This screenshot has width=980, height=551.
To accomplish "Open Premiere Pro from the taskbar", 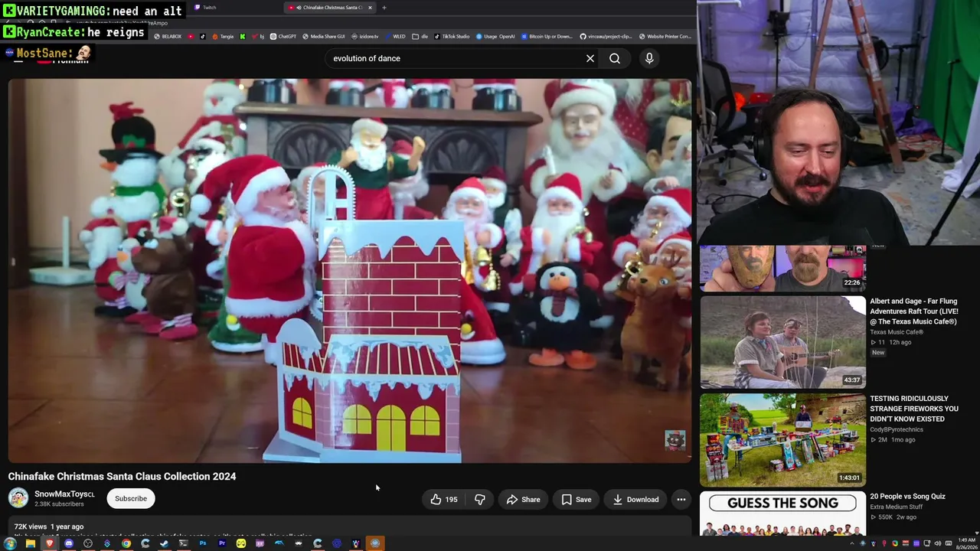I will point(221,543).
